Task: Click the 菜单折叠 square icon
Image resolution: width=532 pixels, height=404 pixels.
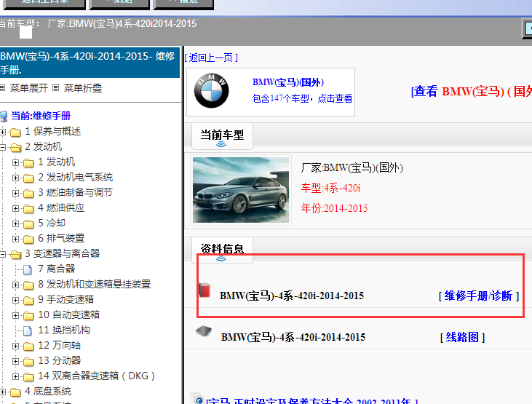Action: 56,88
